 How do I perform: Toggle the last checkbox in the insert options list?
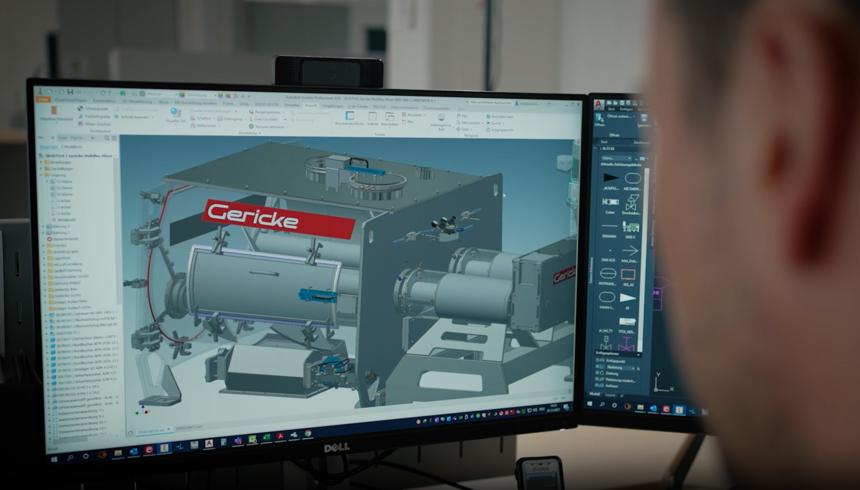pos(597,386)
